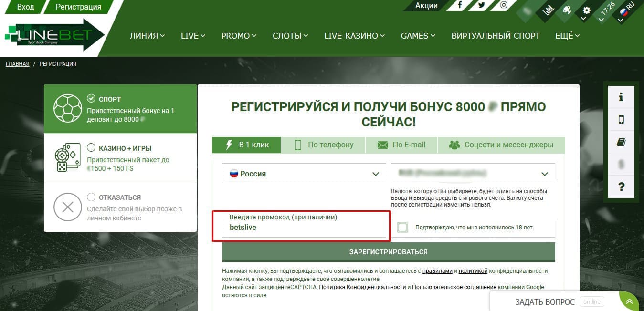Click the trophy results icon in header
The width and height of the screenshot is (644, 311).
(x=568, y=10)
